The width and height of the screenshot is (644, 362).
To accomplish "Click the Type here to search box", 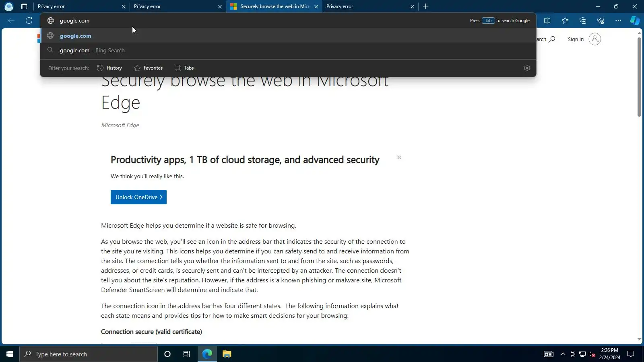I will click(89, 354).
